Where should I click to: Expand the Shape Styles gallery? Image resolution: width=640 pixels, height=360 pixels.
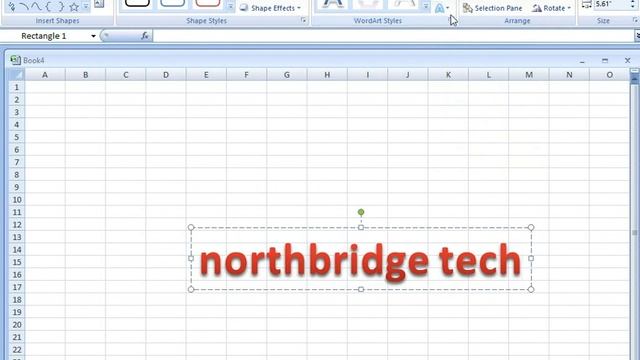click(x=230, y=6)
